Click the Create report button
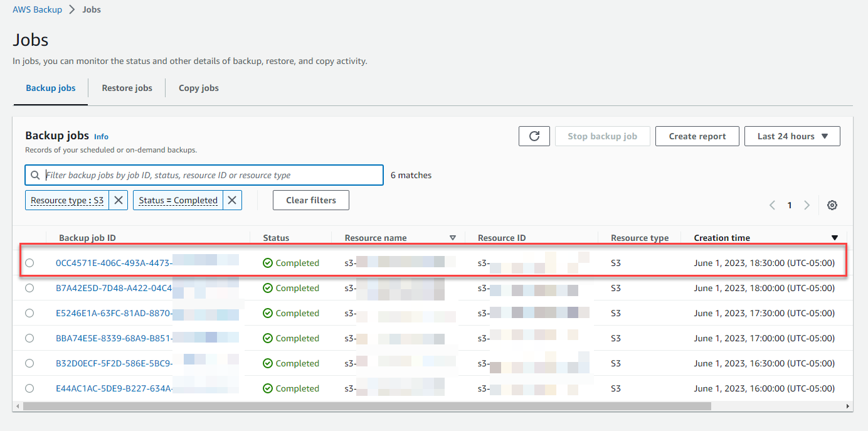868x431 pixels. click(697, 136)
